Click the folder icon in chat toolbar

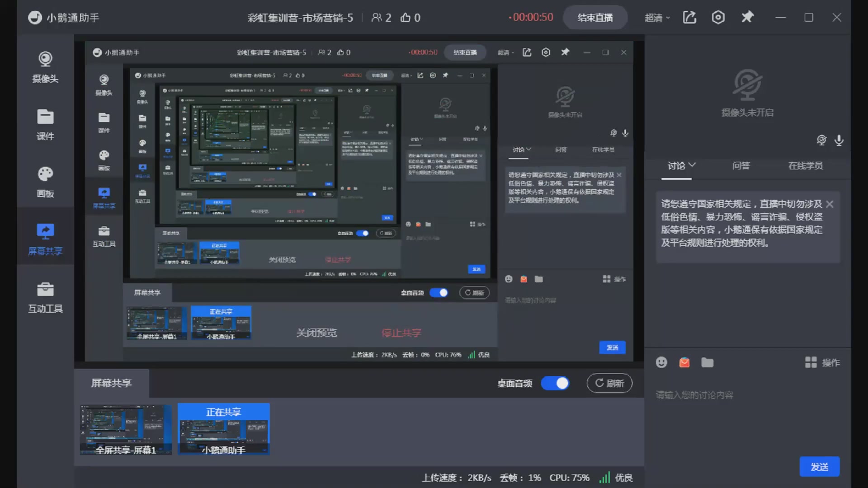pos(707,362)
